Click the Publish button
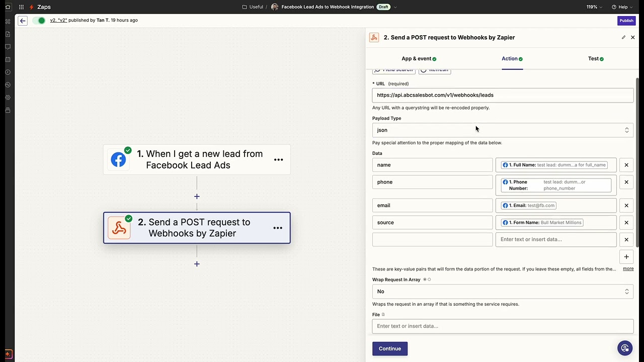Viewport: 644px width, 362px height. 626,21
